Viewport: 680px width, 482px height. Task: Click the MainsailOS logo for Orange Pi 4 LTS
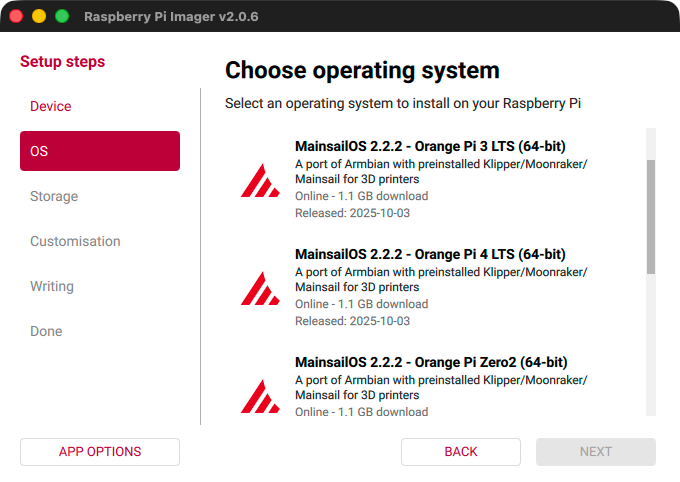click(x=260, y=289)
